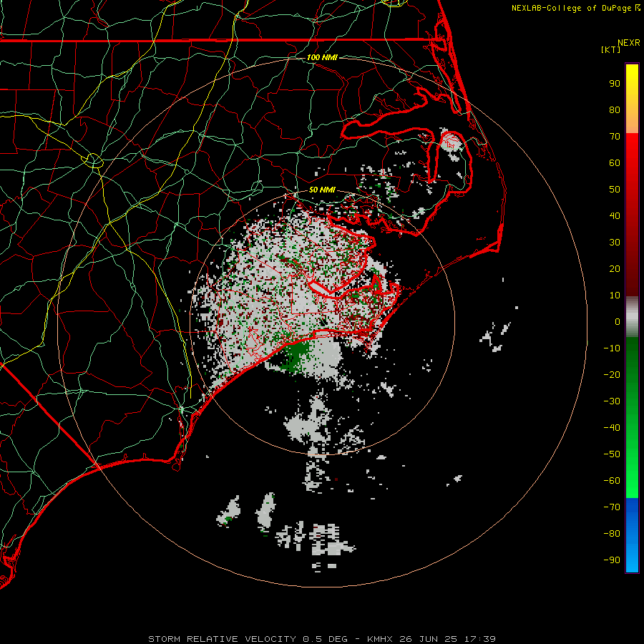Click the blue bottom segment of the color bar
644x644 pixels.
pos(632,535)
